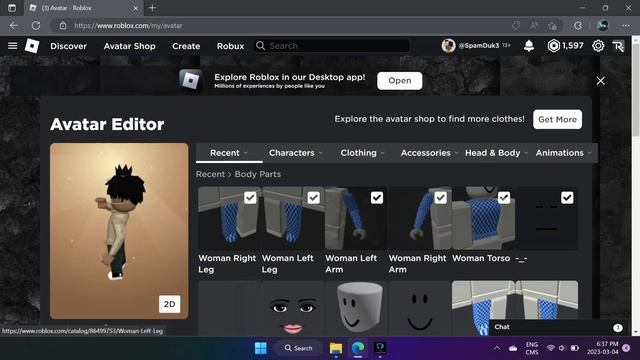640x360 pixels.
Task: Open Avatar Shop in the navbar
Action: [129, 46]
